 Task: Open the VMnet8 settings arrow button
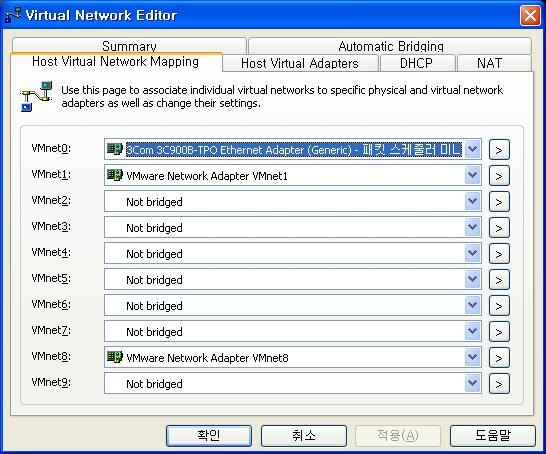pos(499,358)
